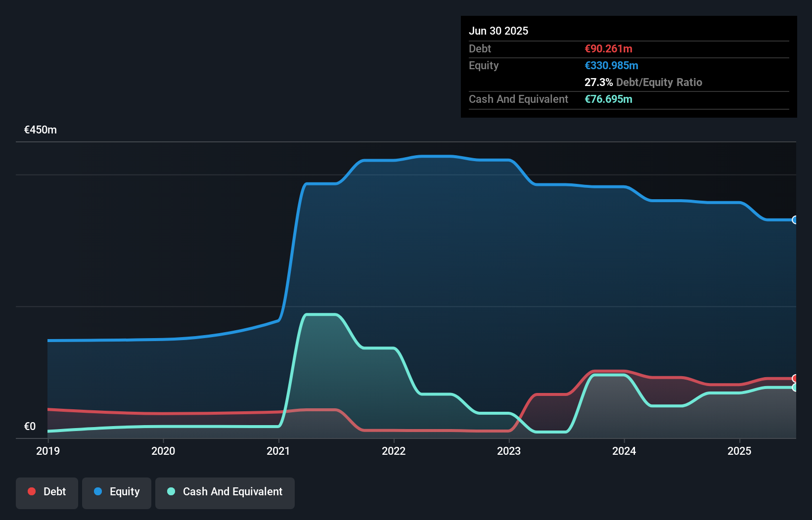
Task: Toggle the Debt series visibility
Action: pos(46,492)
